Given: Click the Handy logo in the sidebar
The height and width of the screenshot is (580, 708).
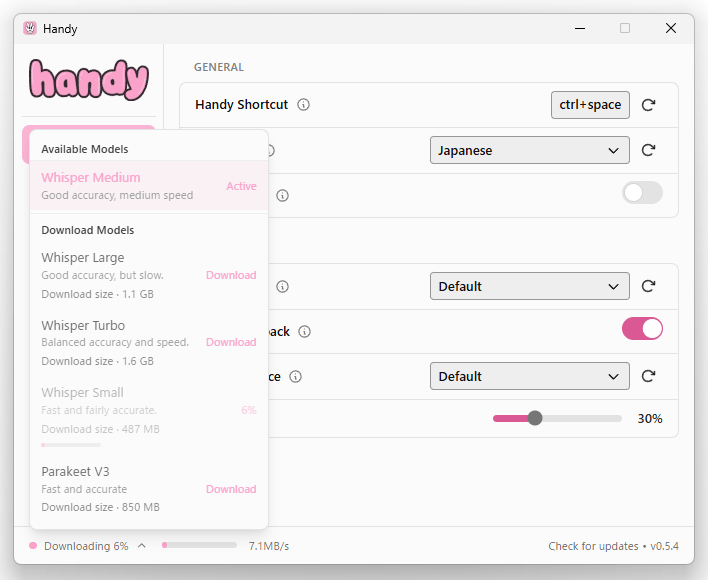Looking at the screenshot, I should click(89, 79).
